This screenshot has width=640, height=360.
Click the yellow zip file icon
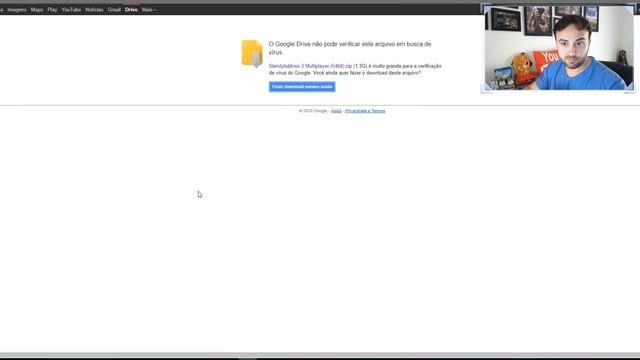click(x=252, y=53)
